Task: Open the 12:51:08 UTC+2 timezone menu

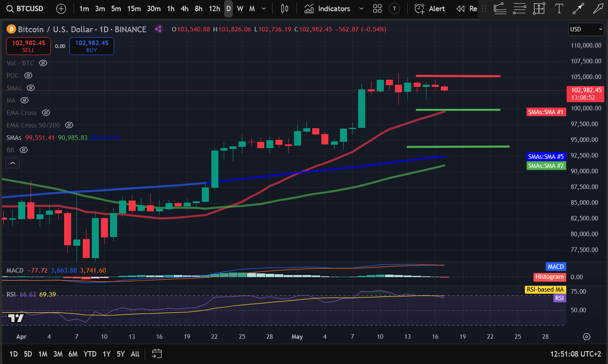Action: [576, 354]
